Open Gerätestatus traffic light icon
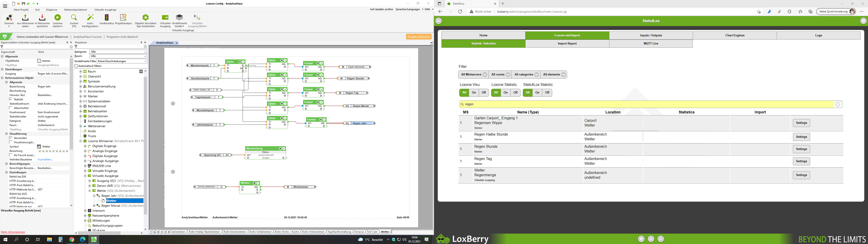Viewport: 868px width, 244px height. 106,17
